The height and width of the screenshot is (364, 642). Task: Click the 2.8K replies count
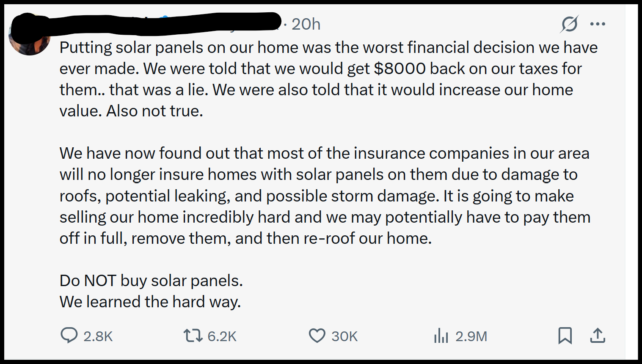[x=98, y=336]
